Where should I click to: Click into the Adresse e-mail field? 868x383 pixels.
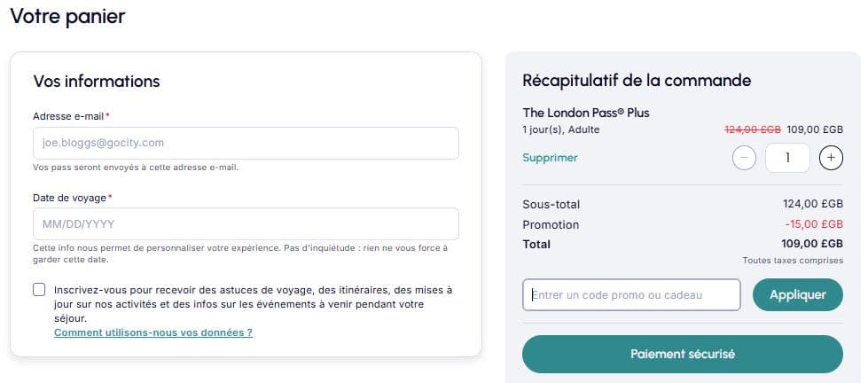click(246, 143)
